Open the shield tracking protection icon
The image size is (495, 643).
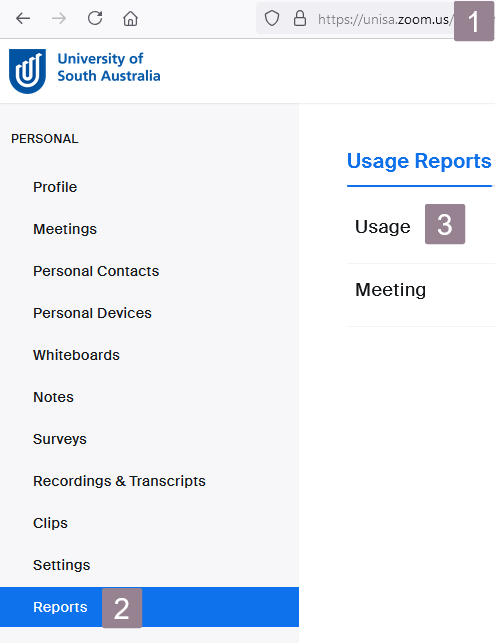(x=271, y=18)
